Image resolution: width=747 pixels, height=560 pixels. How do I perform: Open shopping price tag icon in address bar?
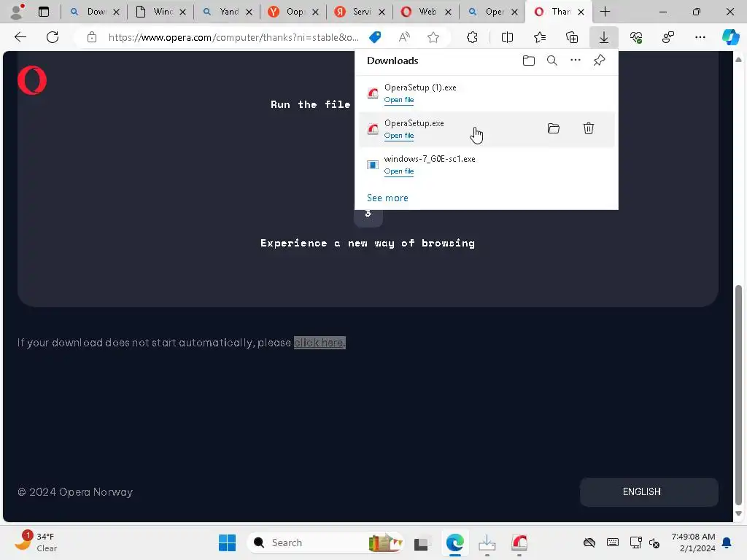point(375,37)
